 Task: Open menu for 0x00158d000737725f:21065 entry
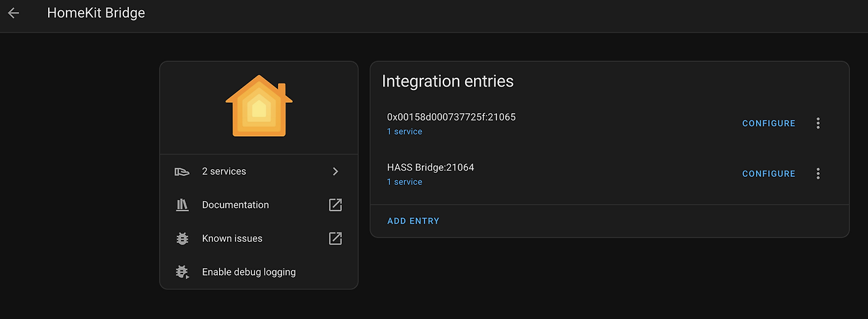[x=818, y=123]
